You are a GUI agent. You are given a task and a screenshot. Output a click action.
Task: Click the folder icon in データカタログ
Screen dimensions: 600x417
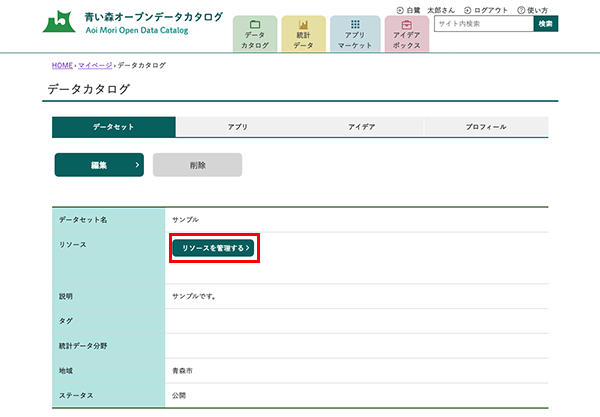pos(255,24)
